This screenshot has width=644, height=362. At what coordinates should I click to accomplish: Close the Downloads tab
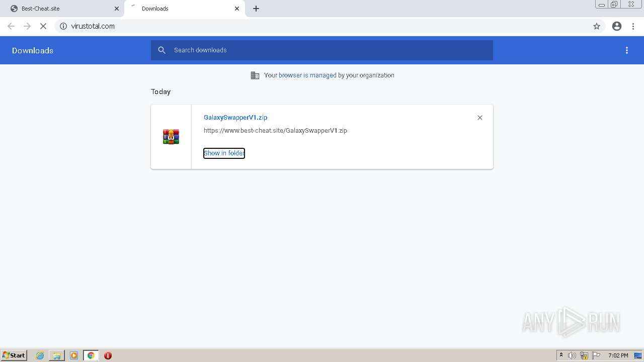click(237, 9)
